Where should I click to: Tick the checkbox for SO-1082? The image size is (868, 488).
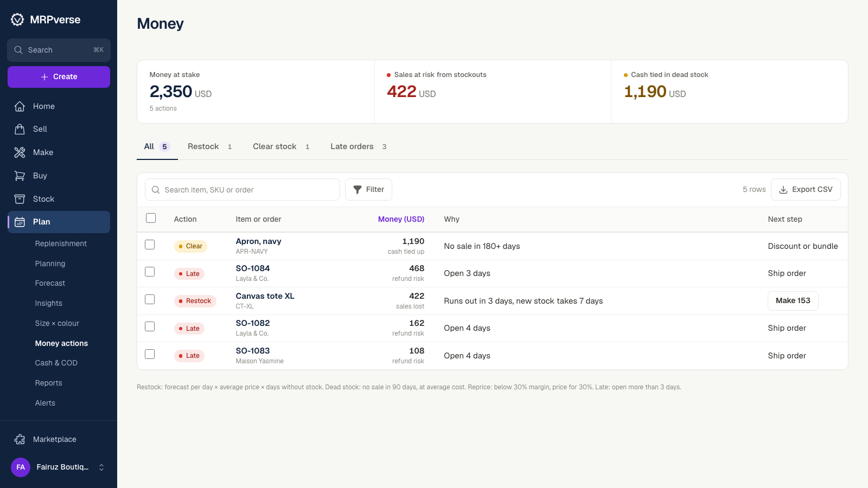pyautogui.click(x=150, y=326)
